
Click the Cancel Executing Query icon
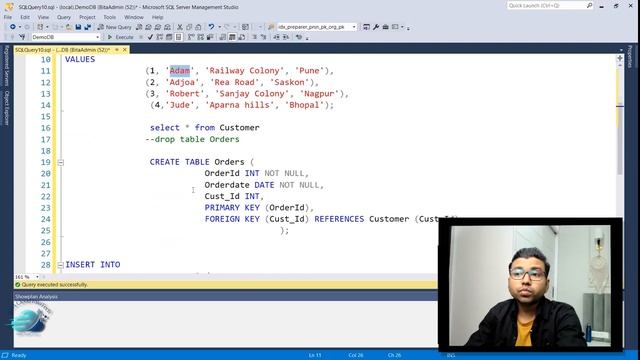click(141, 37)
